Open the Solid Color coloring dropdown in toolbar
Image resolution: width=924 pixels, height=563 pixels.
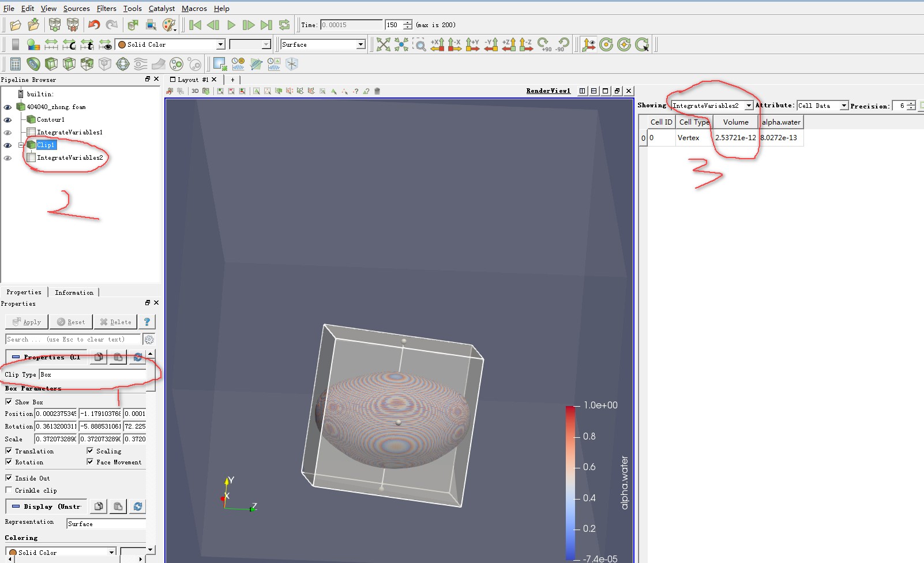170,44
